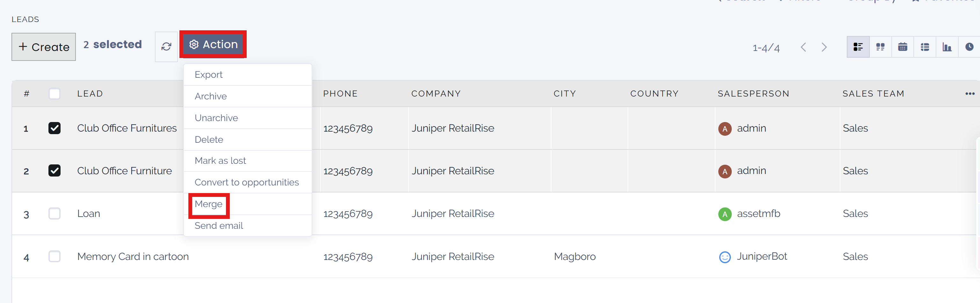Open optional columns menu via three dots

(970, 93)
